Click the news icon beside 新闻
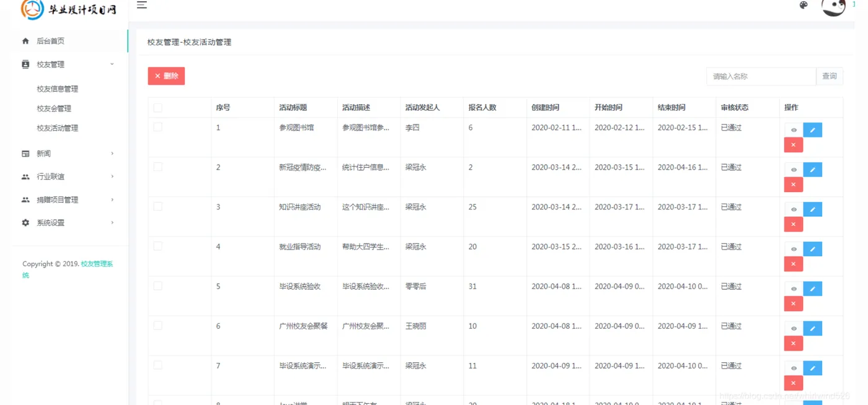This screenshot has width=868, height=405. pyautogui.click(x=25, y=154)
